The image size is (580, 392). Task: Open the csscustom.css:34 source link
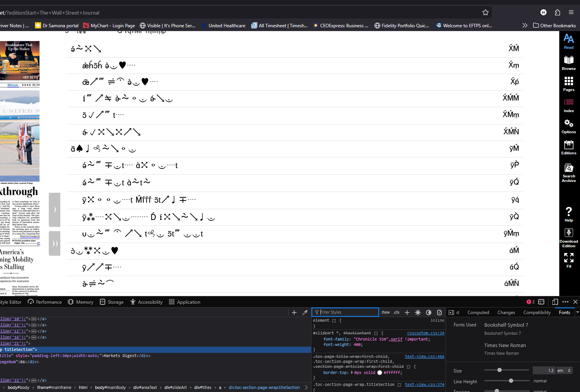pos(426,333)
